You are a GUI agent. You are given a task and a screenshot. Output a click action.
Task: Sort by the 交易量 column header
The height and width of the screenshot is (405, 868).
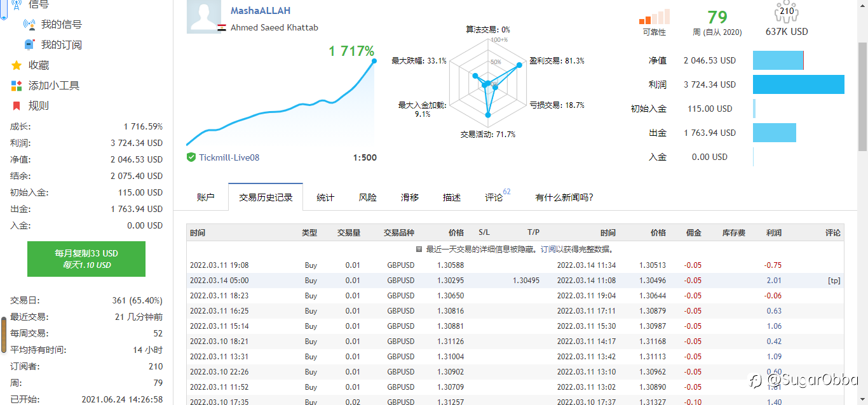coord(349,233)
